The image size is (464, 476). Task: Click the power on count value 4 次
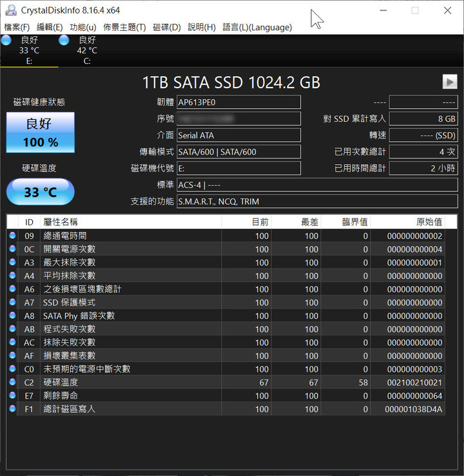coord(423,152)
